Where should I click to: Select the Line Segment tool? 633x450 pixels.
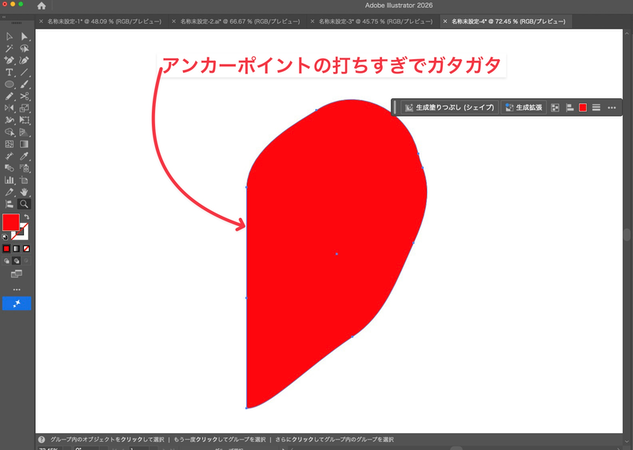24,73
